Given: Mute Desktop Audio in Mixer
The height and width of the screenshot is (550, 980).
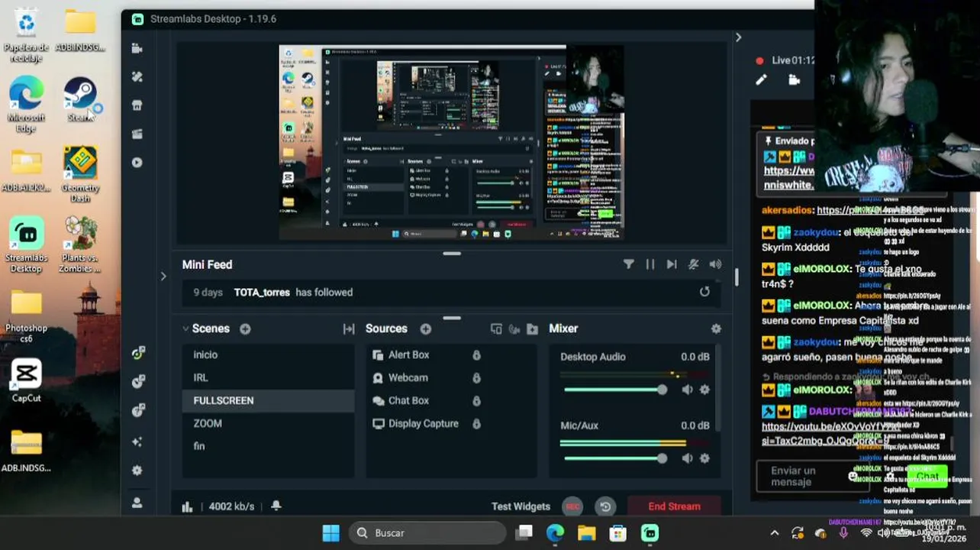Looking at the screenshot, I should point(687,390).
